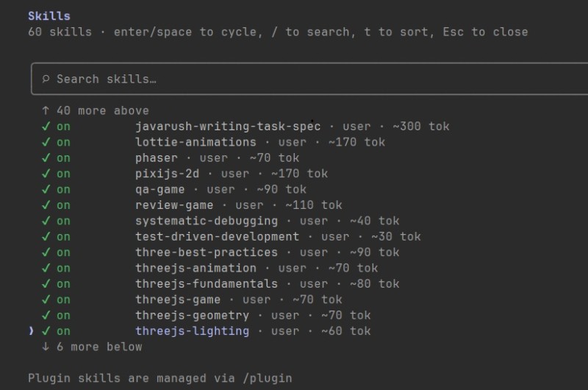Click the magnifier icon in search box

[46, 79]
